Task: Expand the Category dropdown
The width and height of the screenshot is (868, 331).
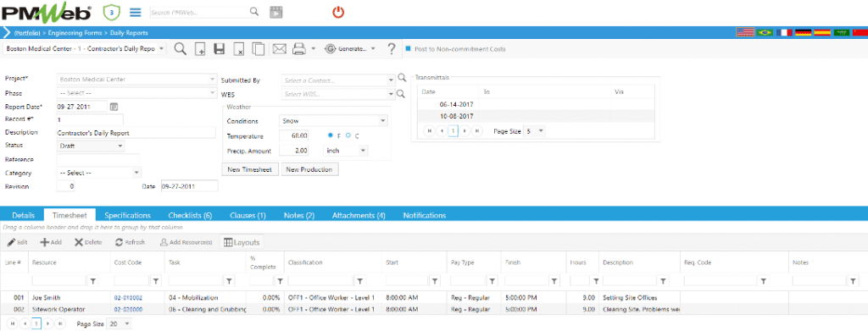Action: [137, 173]
